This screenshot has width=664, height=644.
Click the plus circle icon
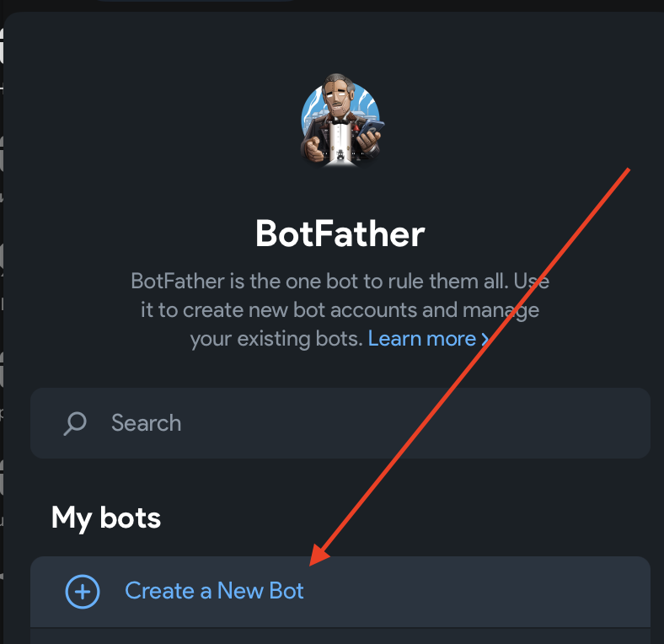83,591
